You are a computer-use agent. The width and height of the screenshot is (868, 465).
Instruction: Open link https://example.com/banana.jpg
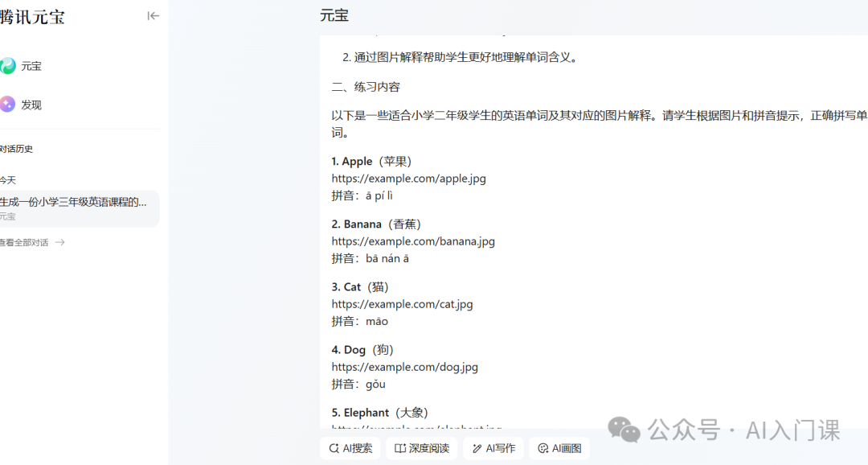tap(413, 241)
